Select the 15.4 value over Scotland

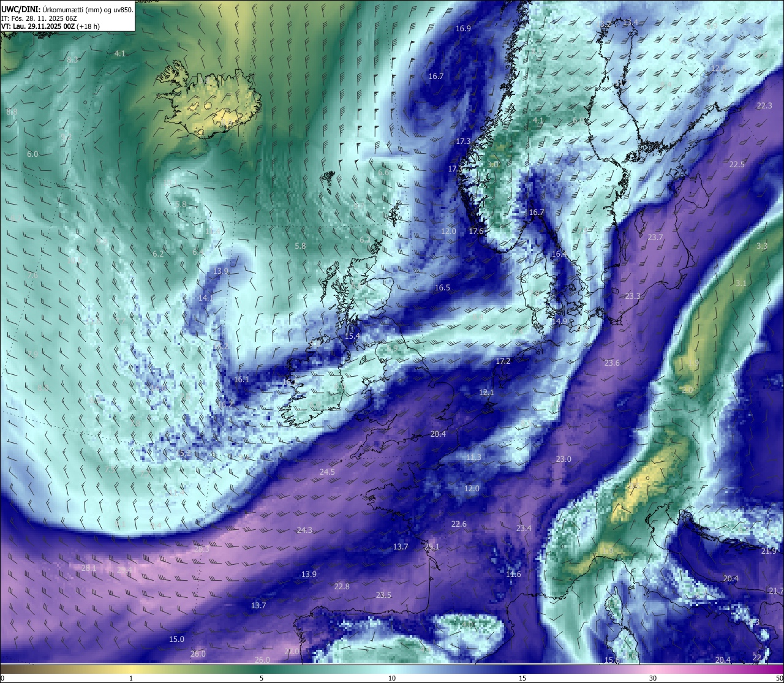[x=352, y=336]
